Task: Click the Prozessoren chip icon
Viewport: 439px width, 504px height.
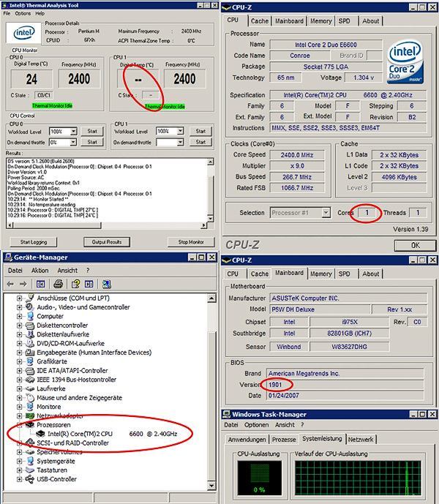Action: pos(30,424)
